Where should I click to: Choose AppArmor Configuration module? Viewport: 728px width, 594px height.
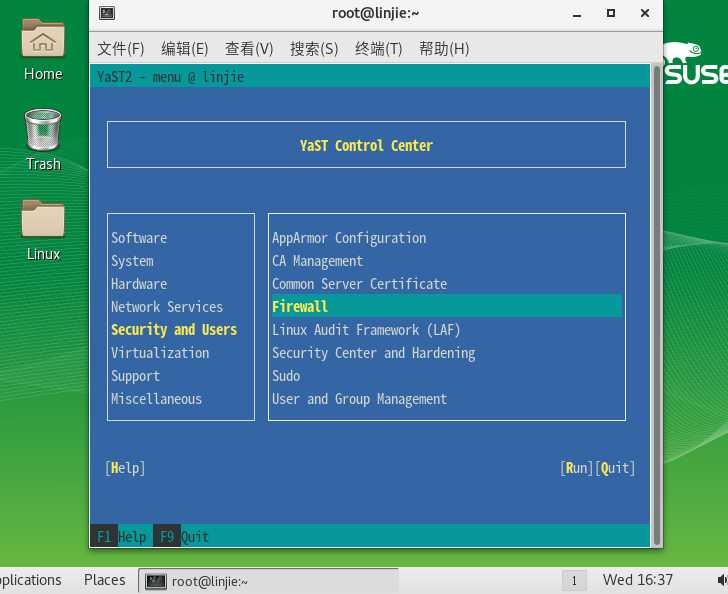coord(349,238)
